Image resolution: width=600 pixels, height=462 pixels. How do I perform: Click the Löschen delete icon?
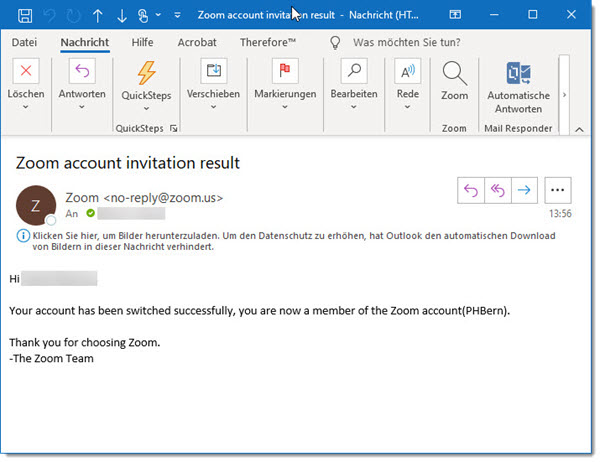pos(27,72)
